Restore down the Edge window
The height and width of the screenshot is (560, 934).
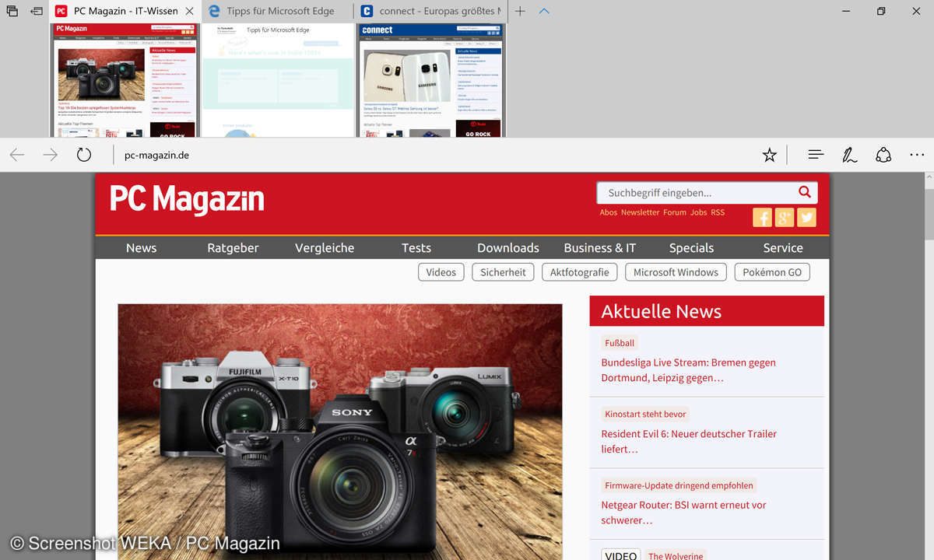tap(880, 12)
